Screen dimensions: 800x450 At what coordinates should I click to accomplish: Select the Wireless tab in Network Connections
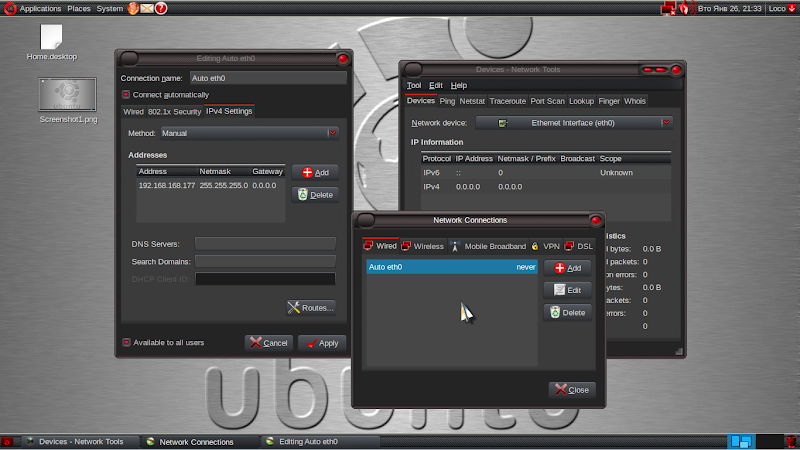click(x=422, y=246)
